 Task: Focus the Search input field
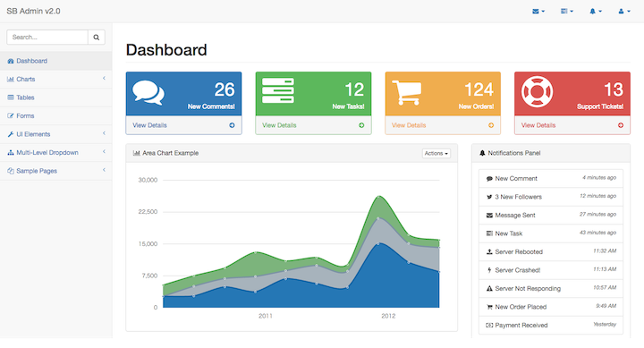click(47, 37)
